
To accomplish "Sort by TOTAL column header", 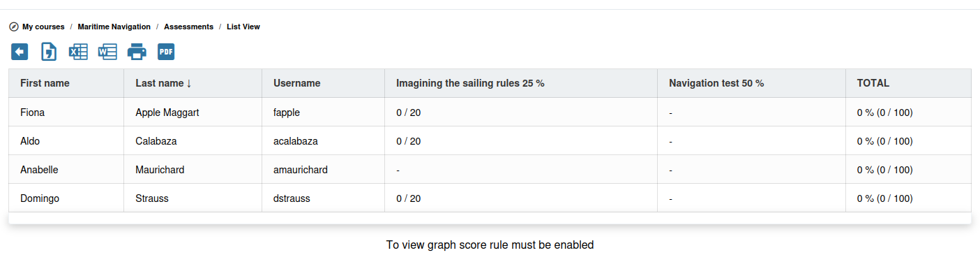I will point(873,83).
